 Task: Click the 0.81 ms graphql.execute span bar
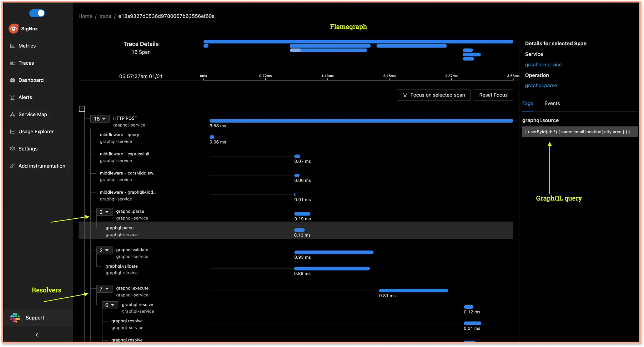coord(413,291)
